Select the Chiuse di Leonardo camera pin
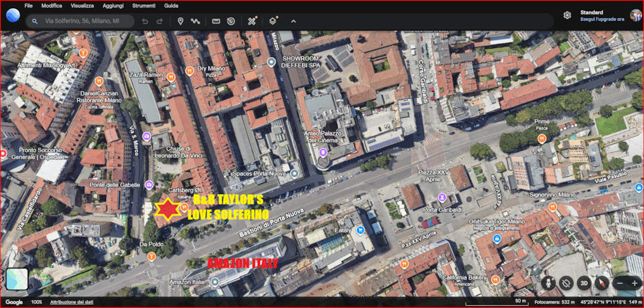Screen dimensions: 644x308 click(147, 136)
